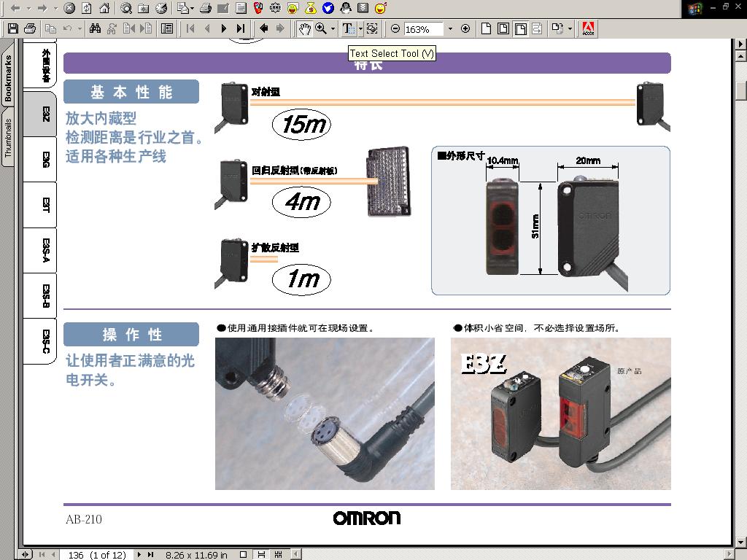Image resolution: width=747 pixels, height=560 pixels.
Task: Toggle Single Page layout in status bar
Action: pyautogui.click(x=244, y=554)
